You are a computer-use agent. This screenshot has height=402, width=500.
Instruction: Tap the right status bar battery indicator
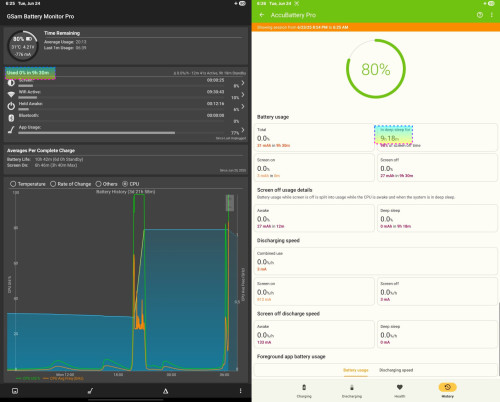491,3
